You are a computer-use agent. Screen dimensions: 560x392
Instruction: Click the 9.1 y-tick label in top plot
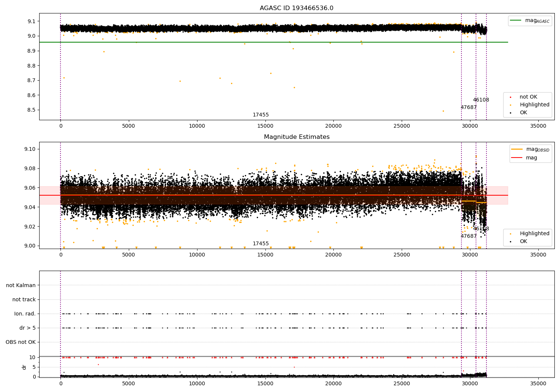(x=32, y=21)
